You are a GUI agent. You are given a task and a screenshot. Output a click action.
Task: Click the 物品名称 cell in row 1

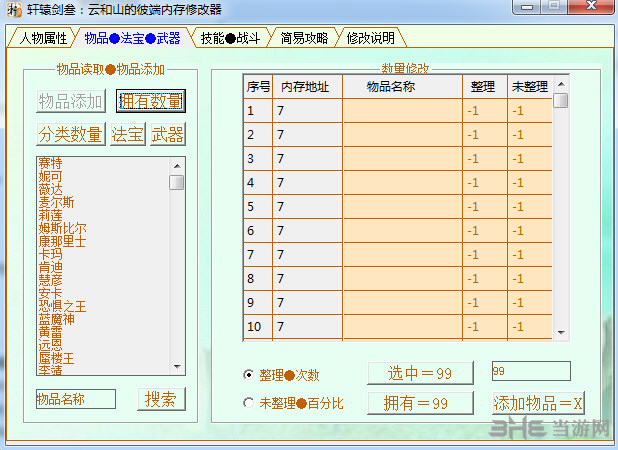403,110
